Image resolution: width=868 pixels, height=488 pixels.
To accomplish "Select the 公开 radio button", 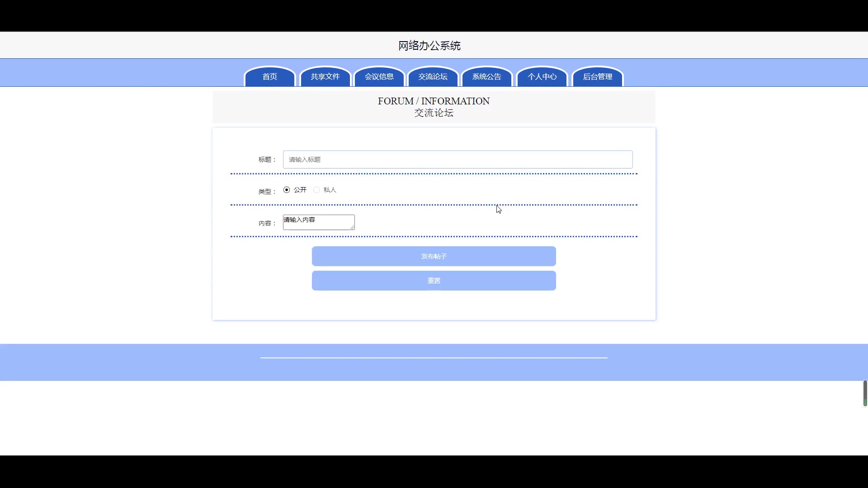I will pyautogui.click(x=287, y=190).
